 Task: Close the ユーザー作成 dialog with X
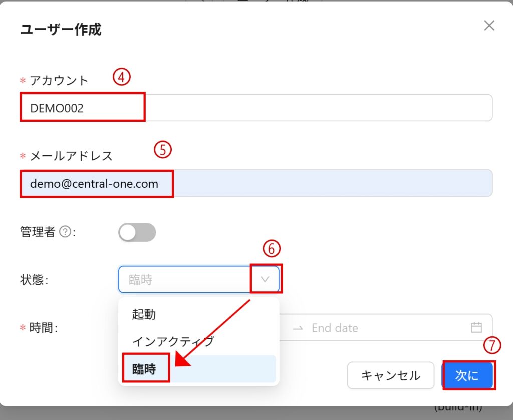click(489, 26)
